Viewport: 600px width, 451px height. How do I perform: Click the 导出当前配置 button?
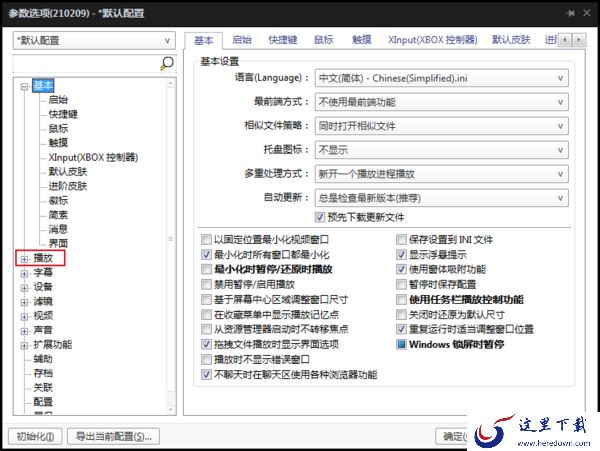point(114,436)
